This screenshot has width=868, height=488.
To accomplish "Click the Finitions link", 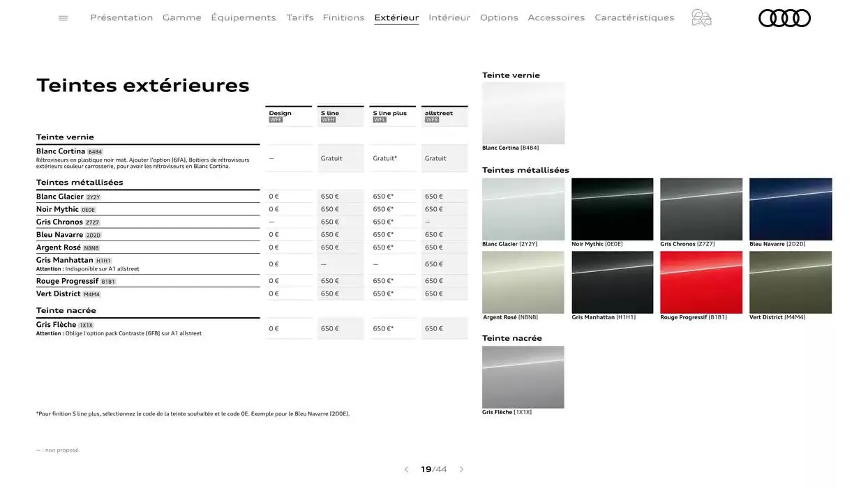I will (x=343, y=17).
